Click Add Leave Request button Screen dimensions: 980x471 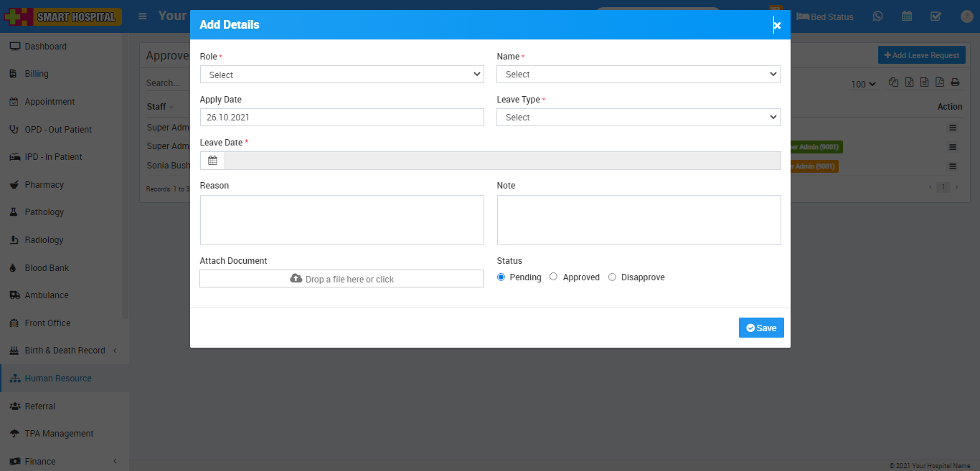click(921, 55)
